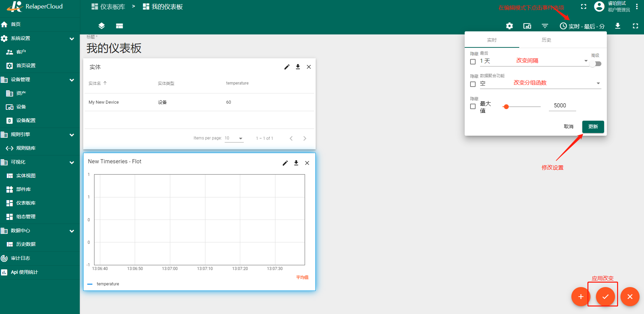This screenshot has width=644, height=314.
Task: Click 我的仪表板 breadcrumb
Action: 163,7
